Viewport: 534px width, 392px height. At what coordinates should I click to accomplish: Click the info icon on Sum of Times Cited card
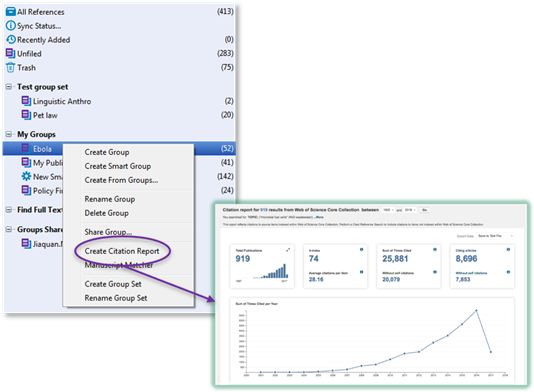click(x=435, y=250)
